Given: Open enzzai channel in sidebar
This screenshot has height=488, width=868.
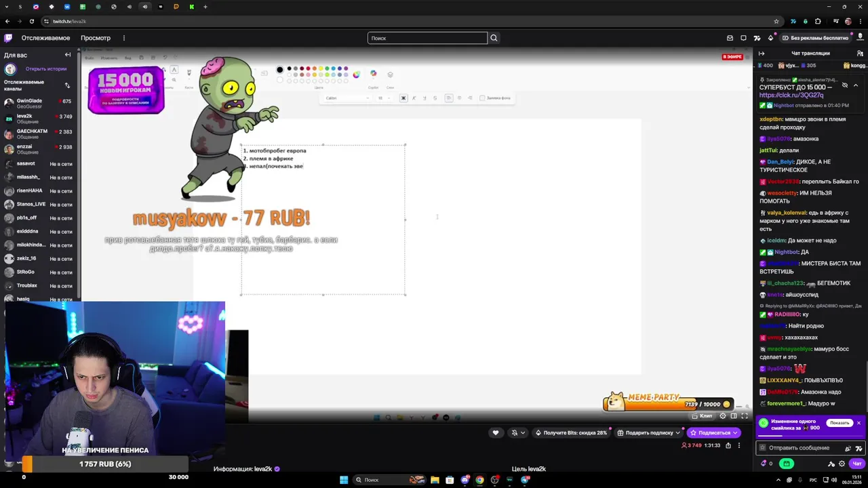Looking at the screenshot, I should 40,148.
